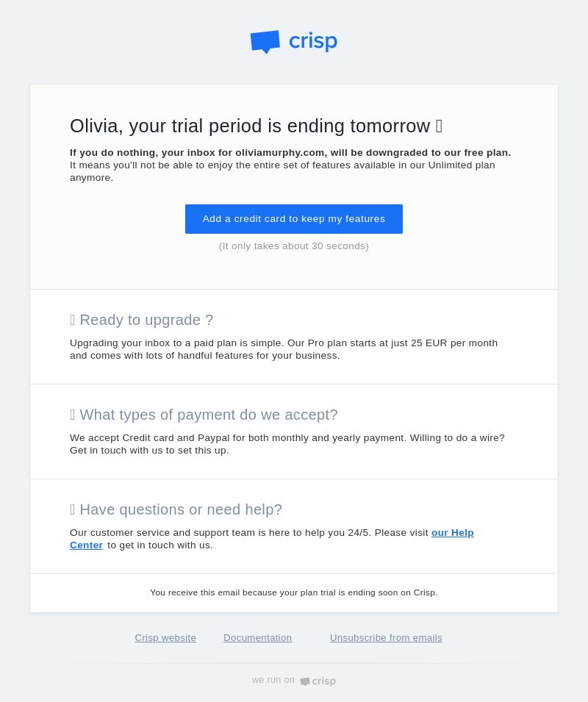The width and height of the screenshot is (588, 702).
Task: Click the emoji icon beside "What types of payment"
Action: tap(73, 415)
